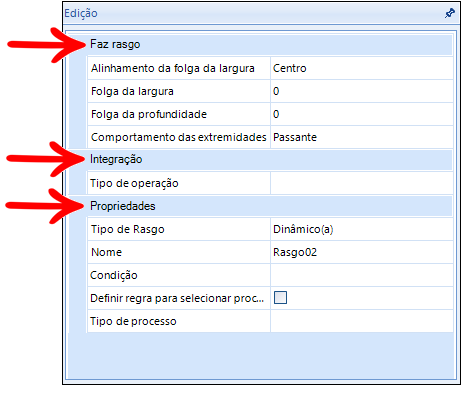The height and width of the screenshot is (394, 469).
Task: Click the 'Edição' panel title
Action: coord(81,13)
